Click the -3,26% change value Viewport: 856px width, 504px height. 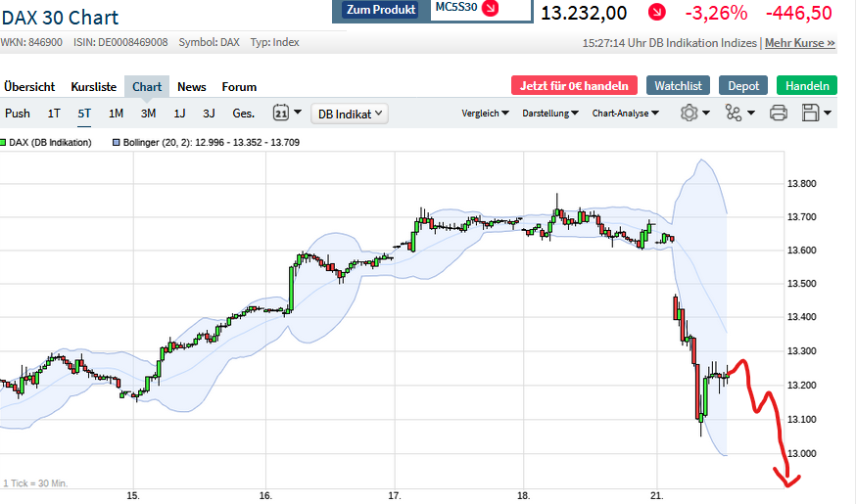716,13
